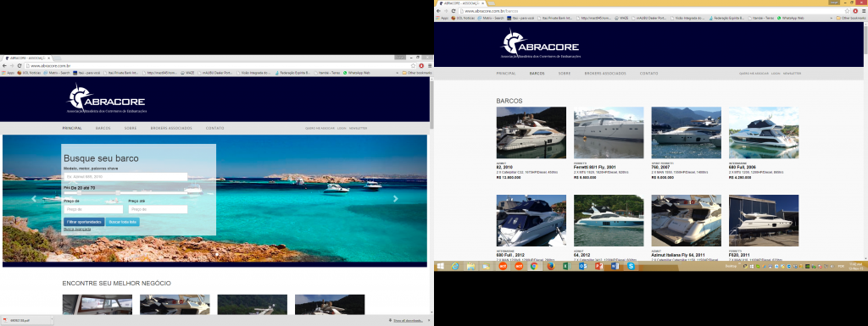Open the 'Show all downloads' link
868x326 pixels.
pos(409,320)
